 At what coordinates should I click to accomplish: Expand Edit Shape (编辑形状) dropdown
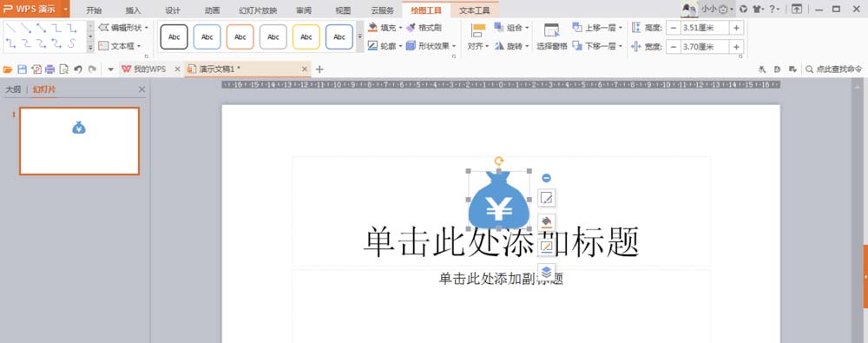click(147, 27)
